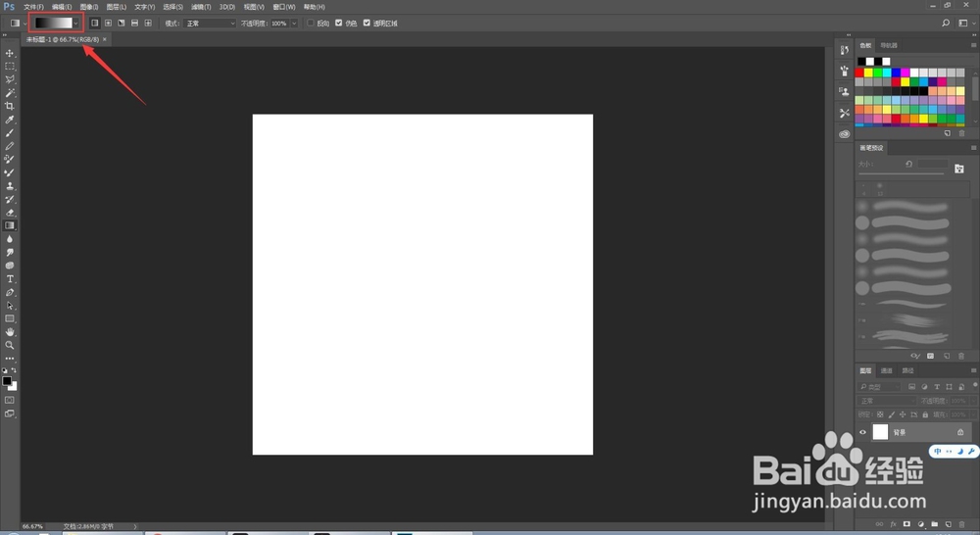
Task: Open the 滤镜(T) menu
Action: click(x=201, y=7)
